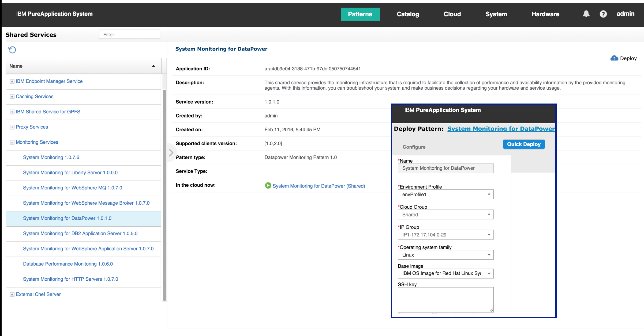The width and height of the screenshot is (644, 336).
Task: Click the resize grip of SSH key box
Action: click(491, 310)
